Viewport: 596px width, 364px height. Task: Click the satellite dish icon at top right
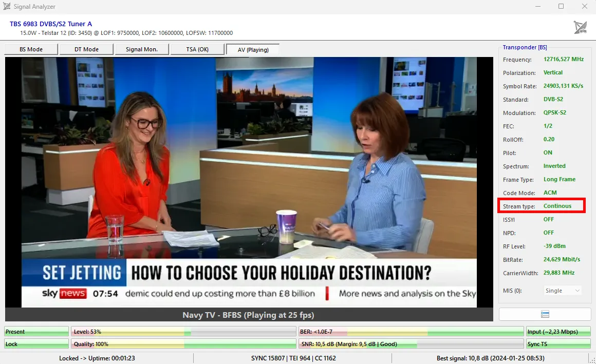(x=580, y=28)
